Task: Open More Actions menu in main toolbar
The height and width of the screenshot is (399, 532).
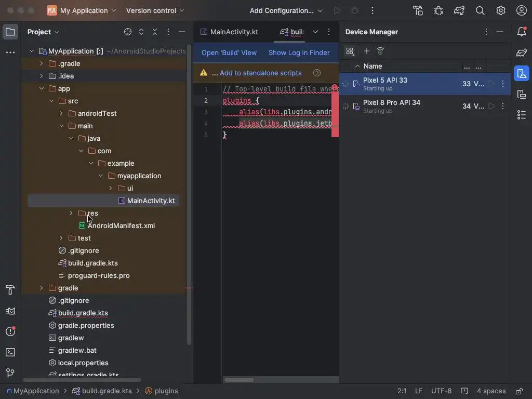Action: coord(372,10)
